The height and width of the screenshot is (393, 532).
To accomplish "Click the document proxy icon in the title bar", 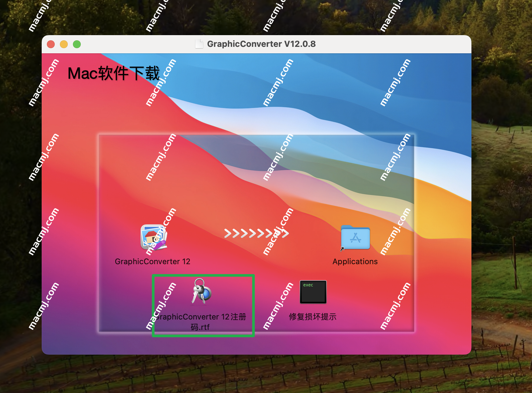I will (199, 44).
